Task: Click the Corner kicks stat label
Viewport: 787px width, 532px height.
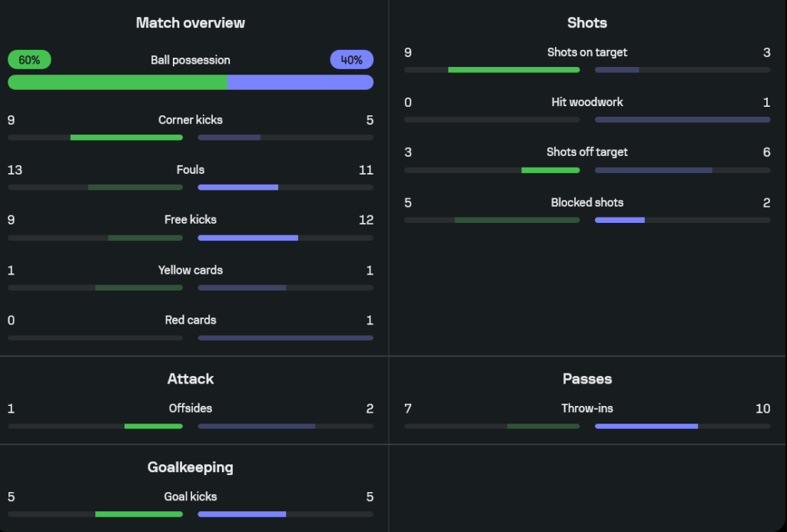Action: click(191, 120)
